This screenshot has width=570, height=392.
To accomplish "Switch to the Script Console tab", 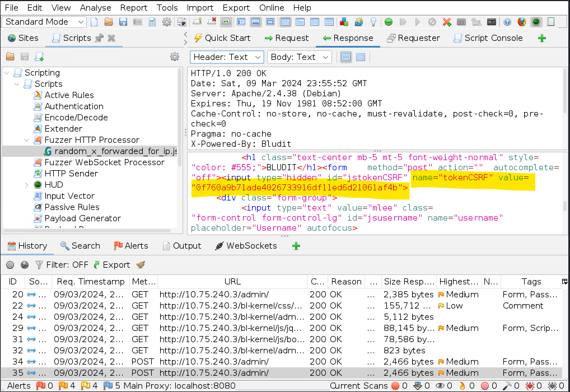I will (x=487, y=38).
